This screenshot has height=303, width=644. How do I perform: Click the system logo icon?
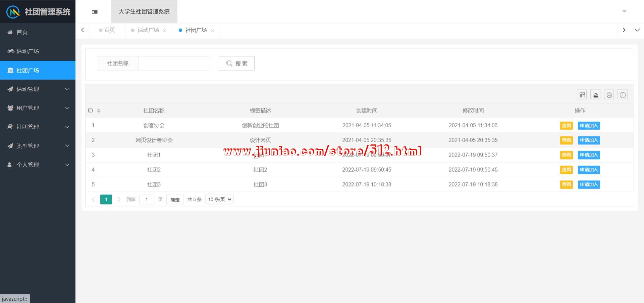pyautogui.click(x=13, y=12)
